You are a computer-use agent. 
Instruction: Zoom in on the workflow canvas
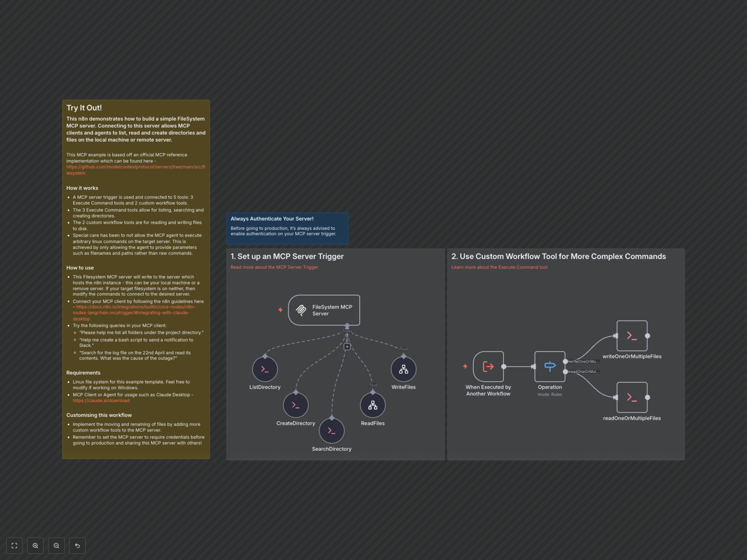(35, 545)
